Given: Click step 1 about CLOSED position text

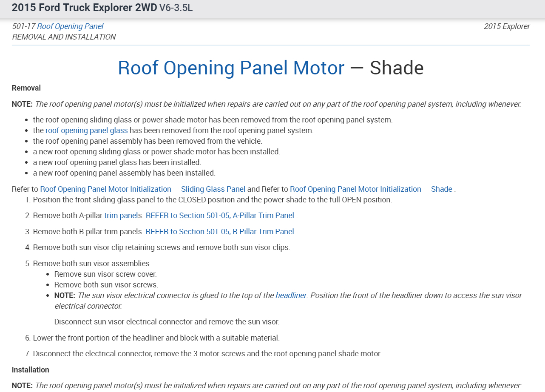Looking at the screenshot, I should pos(213,200).
